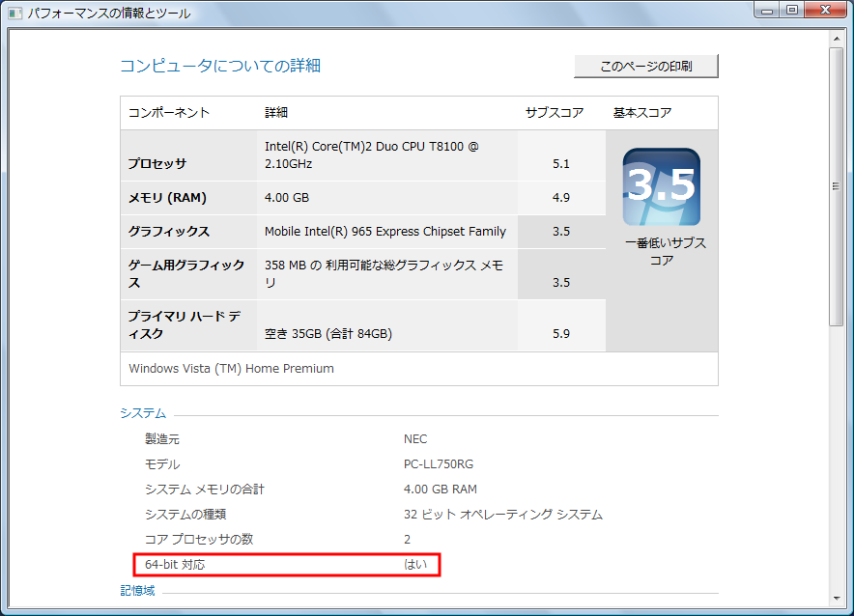Select the プロセッサ row label
This screenshot has height=616, width=854.
click(157, 163)
